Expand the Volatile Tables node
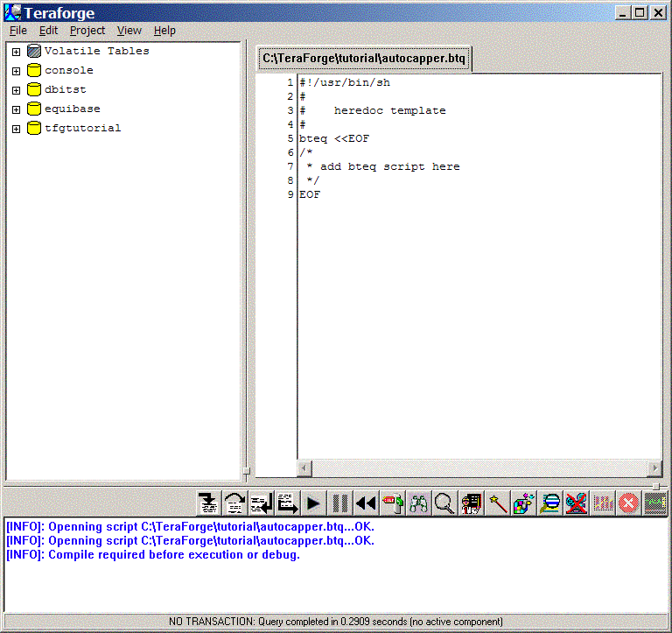The height and width of the screenshot is (633, 672). click(16, 52)
